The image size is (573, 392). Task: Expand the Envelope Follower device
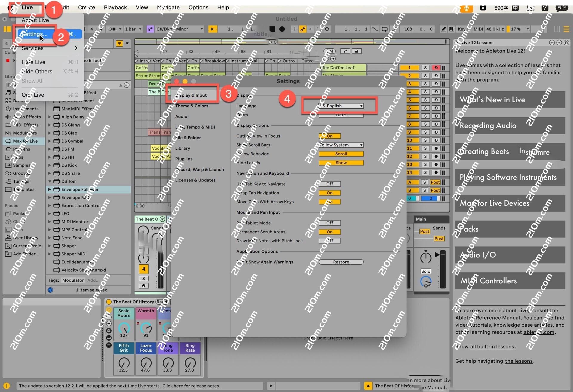[50, 189]
